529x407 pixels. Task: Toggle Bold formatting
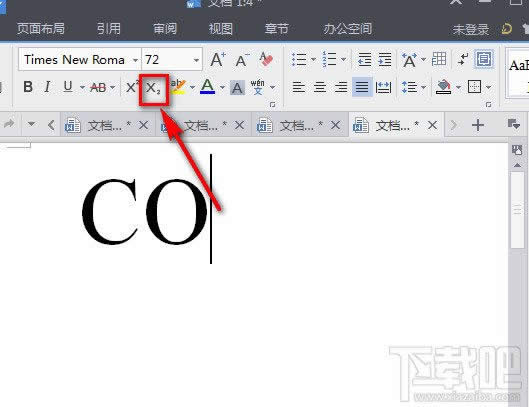(x=28, y=87)
